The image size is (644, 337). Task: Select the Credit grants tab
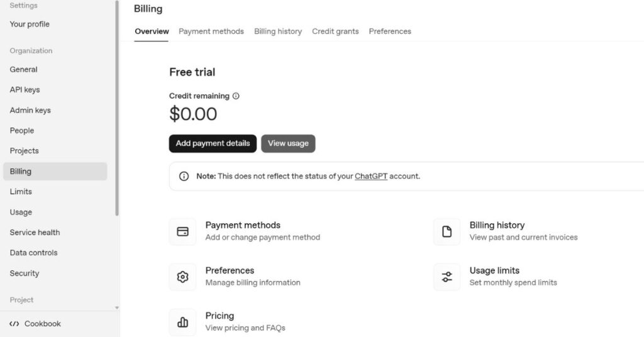[335, 31]
